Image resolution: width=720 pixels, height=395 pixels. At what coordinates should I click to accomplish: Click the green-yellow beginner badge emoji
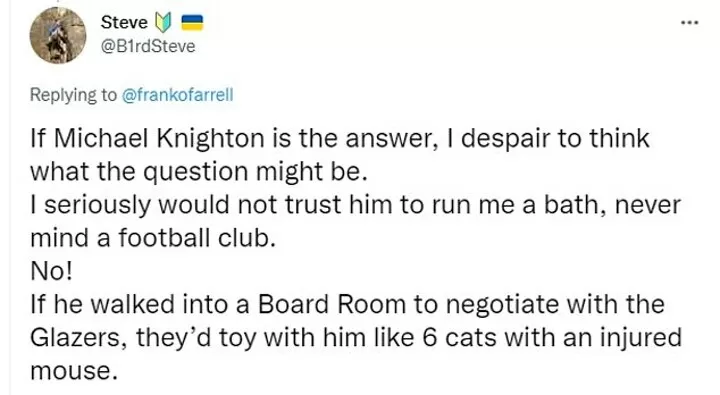coord(163,23)
